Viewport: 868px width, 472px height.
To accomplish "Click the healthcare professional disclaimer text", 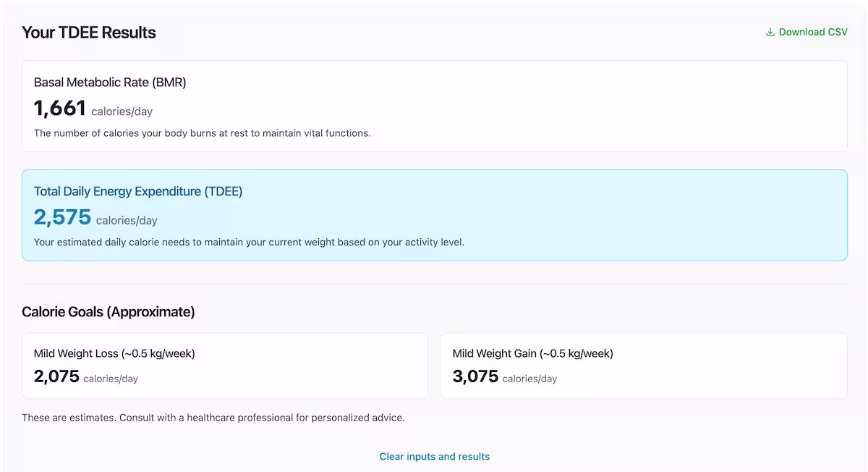I will click(213, 418).
